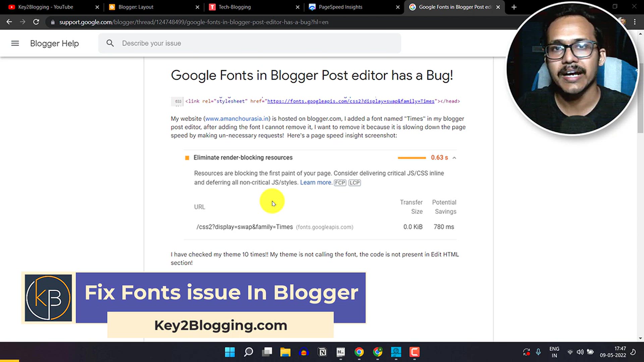Screen dimensions: 644x362
Task: Reload the page with the refresh icon
Action: click(36, 22)
